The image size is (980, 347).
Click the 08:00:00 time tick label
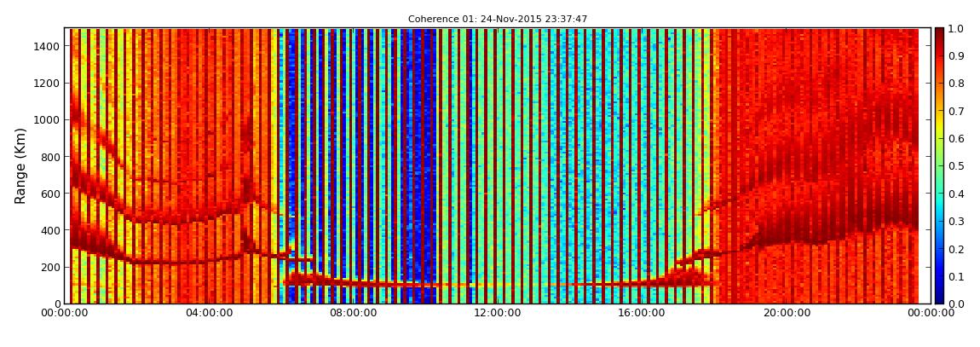pos(355,313)
